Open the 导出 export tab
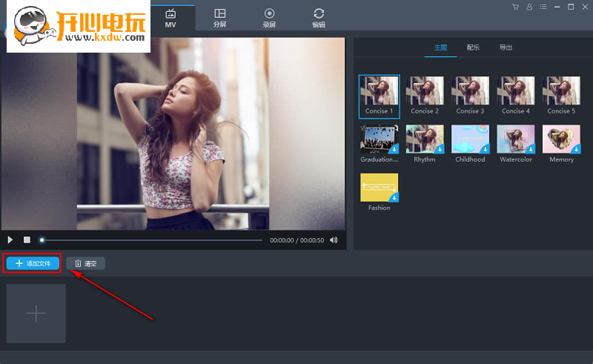593x364 pixels. 506,47
